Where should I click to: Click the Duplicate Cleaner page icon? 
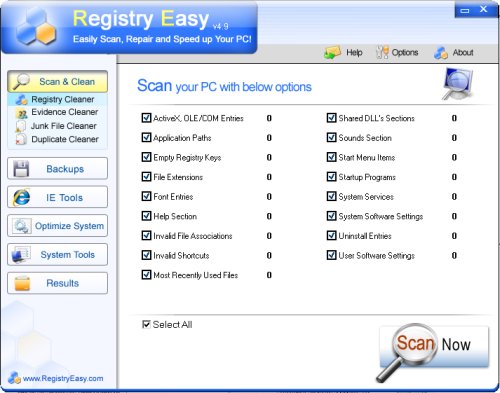coord(21,139)
